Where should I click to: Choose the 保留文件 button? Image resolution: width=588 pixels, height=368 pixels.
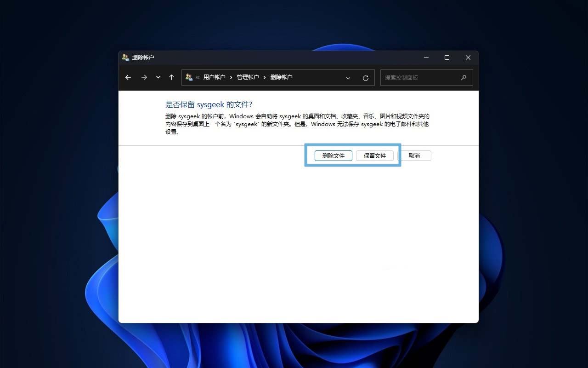tap(375, 156)
